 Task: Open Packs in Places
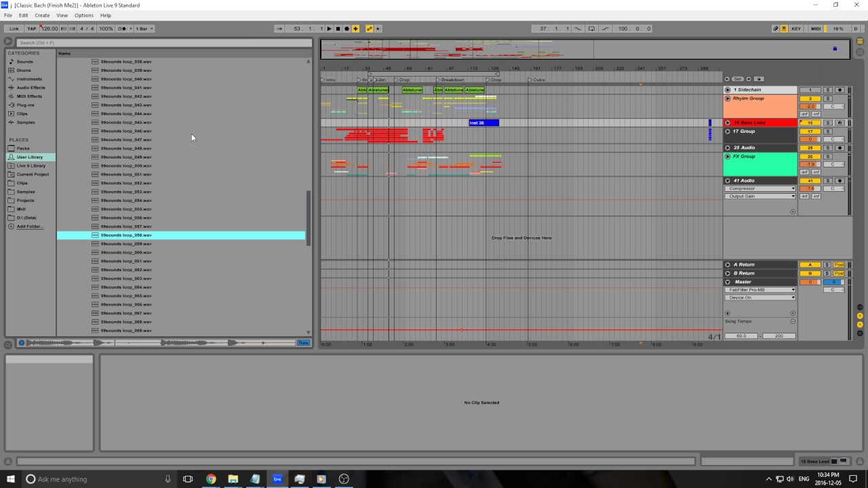(x=23, y=148)
